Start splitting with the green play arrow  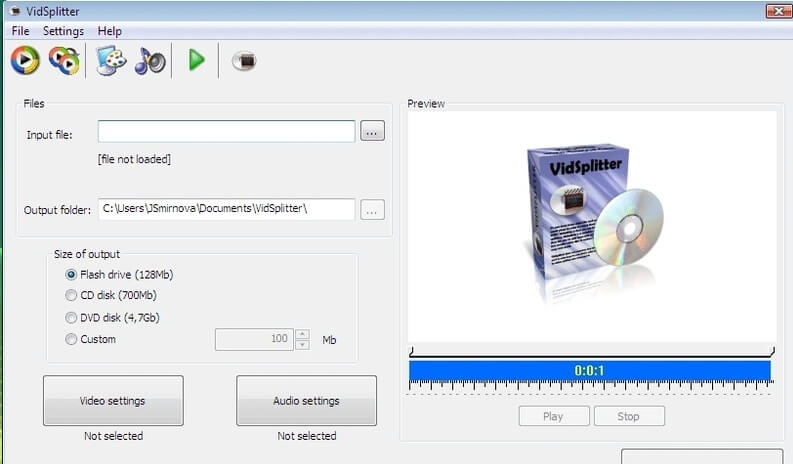pyautogui.click(x=196, y=60)
